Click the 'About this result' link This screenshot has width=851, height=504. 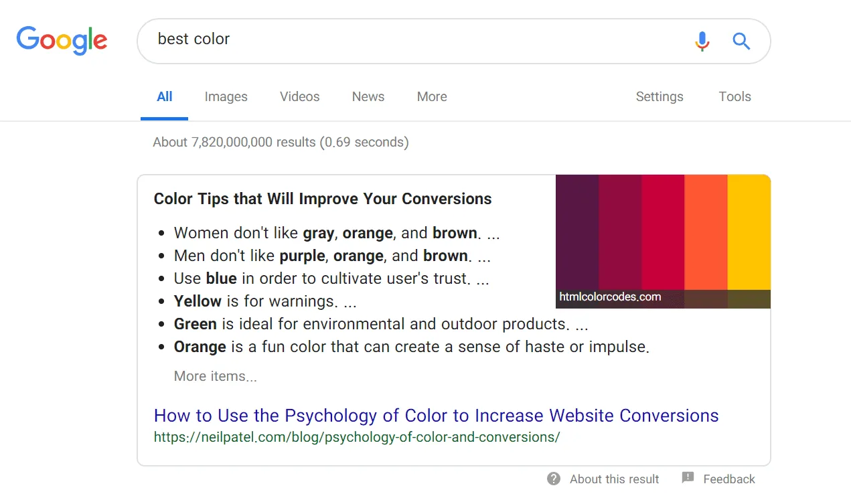[x=614, y=479]
